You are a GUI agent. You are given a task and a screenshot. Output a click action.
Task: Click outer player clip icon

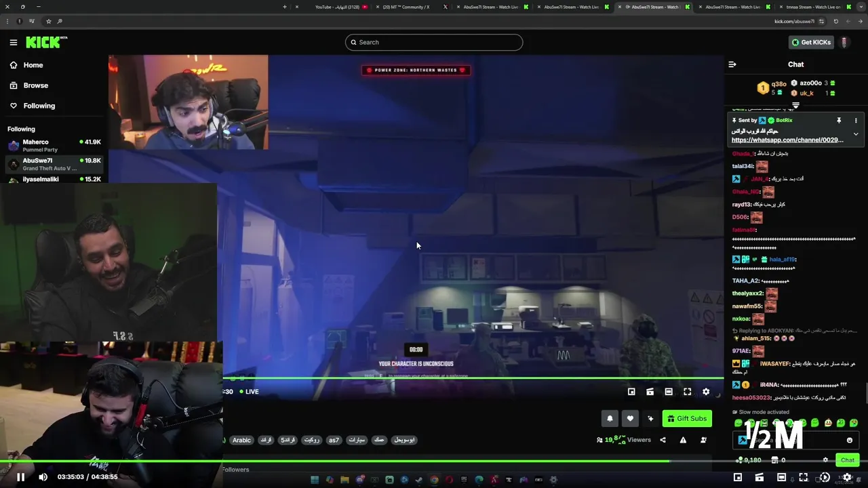pyautogui.click(x=759, y=477)
